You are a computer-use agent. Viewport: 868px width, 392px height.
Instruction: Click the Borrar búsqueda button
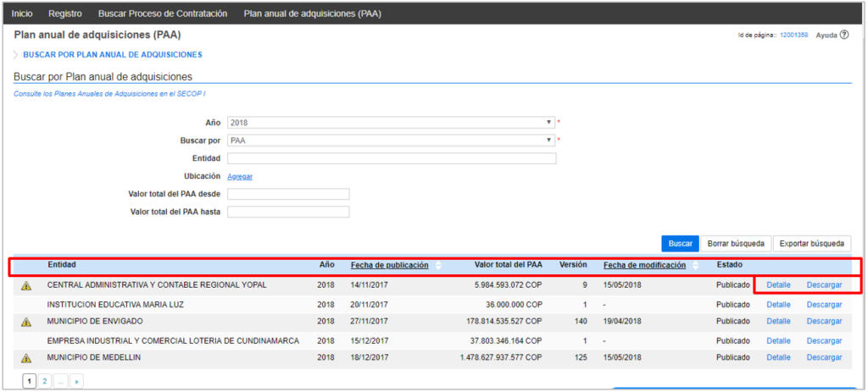click(736, 244)
